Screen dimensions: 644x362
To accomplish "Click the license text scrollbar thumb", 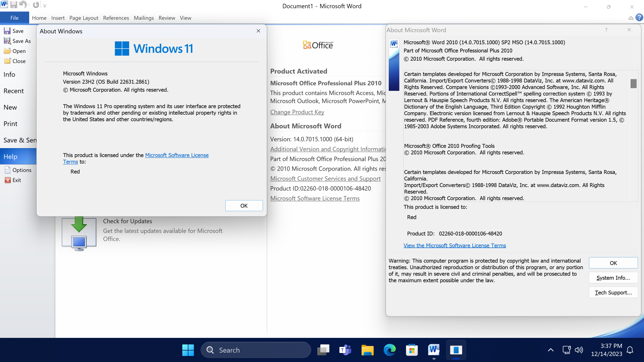I will 633,83.
